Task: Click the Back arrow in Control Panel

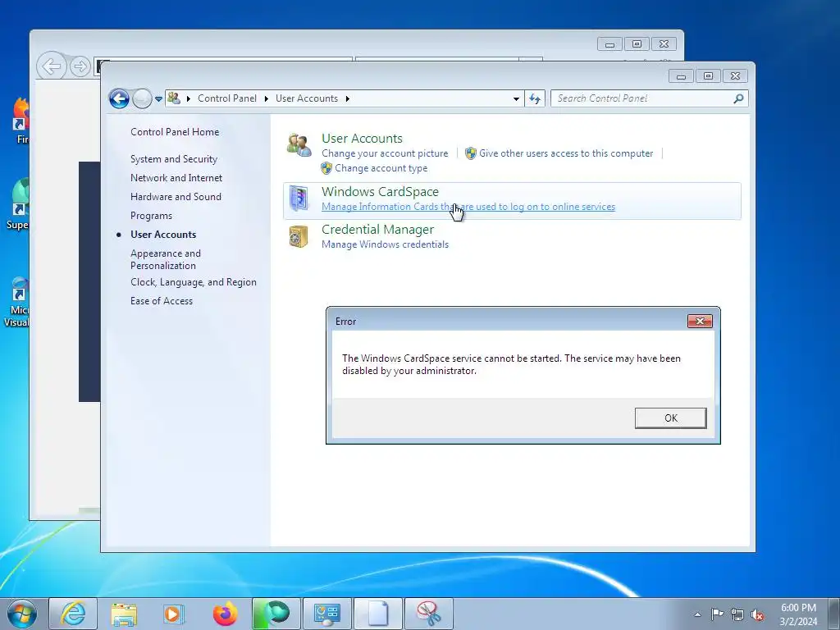Action: (119, 98)
